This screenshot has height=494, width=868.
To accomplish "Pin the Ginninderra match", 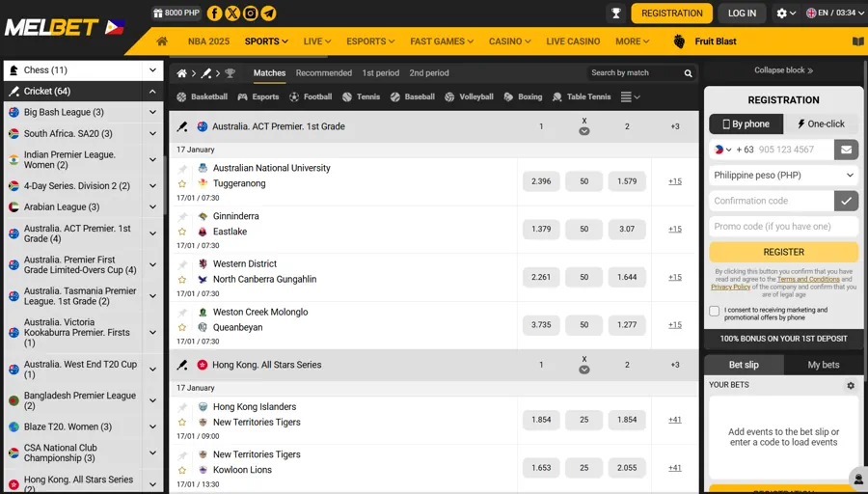I will (182, 216).
